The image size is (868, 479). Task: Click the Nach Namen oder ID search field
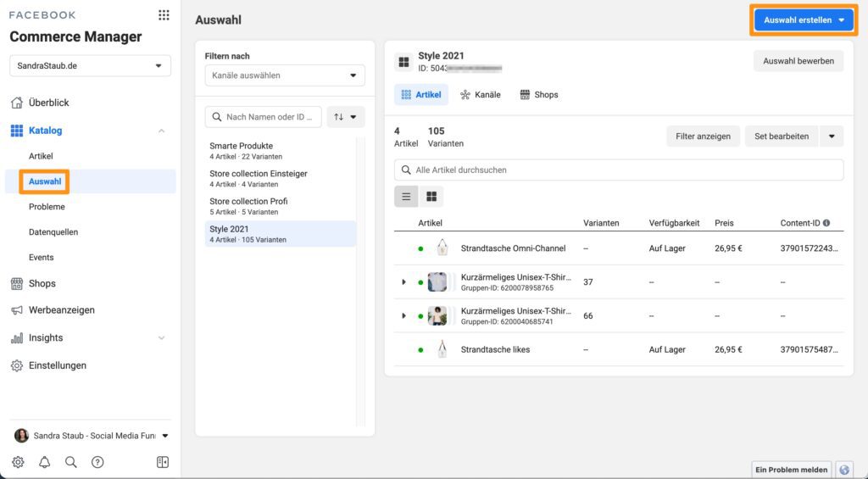coord(264,117)
